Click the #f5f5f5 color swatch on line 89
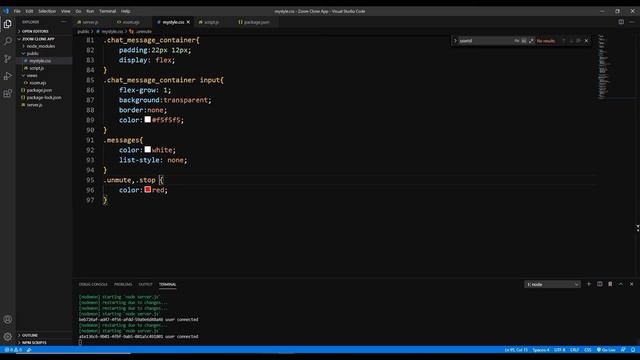This screenshot has width=640, height=360. click(x=148, y=120)
